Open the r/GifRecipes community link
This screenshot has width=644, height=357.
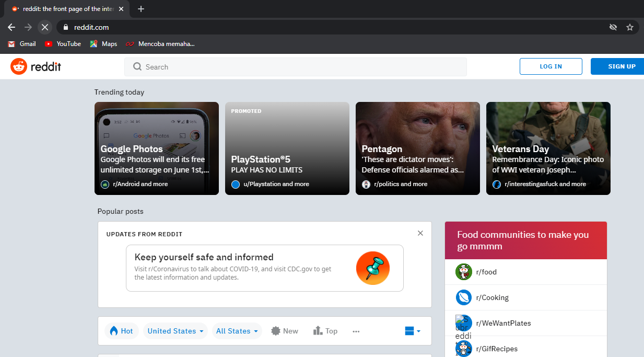tap(497, 349)
